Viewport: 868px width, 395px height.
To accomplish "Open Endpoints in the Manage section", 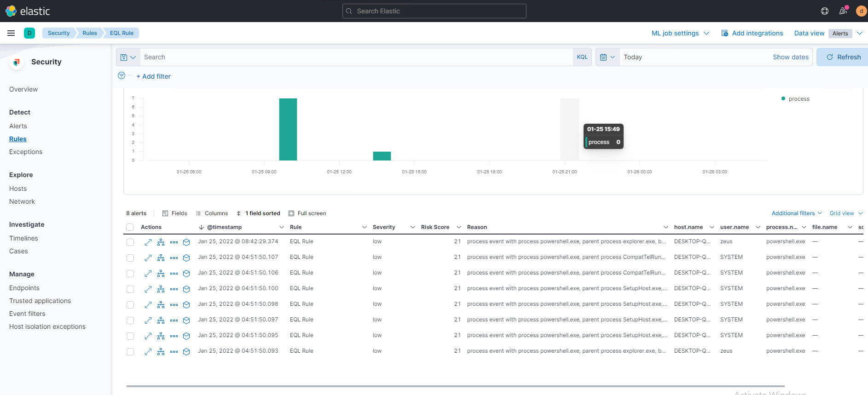I will pos(24,288).
